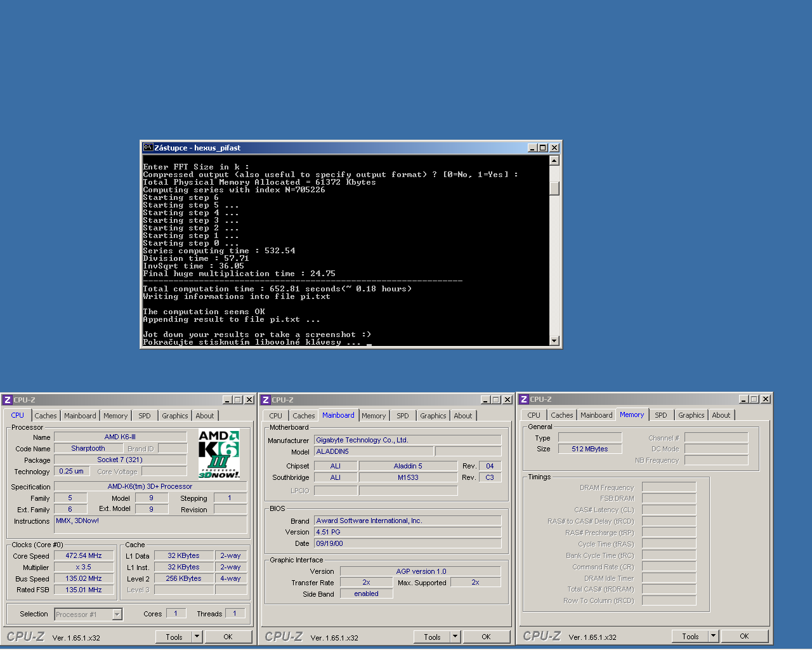
Task: Select About tab in middle CPU-Z window
Action: 463,416
